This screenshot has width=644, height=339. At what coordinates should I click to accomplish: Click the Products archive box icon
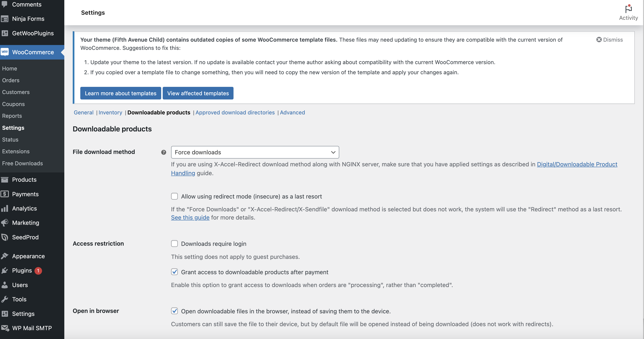4,180
